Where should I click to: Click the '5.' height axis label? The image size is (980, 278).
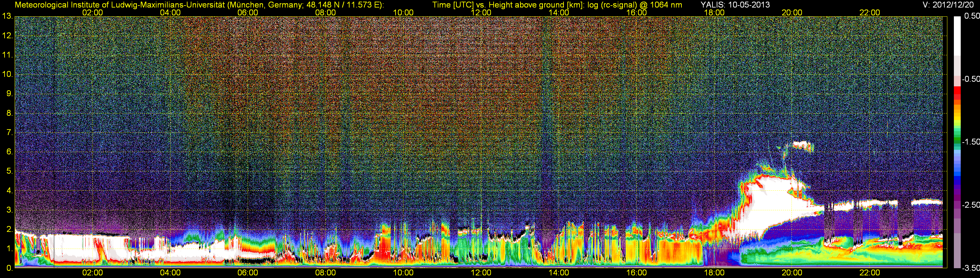pos(9,171)
